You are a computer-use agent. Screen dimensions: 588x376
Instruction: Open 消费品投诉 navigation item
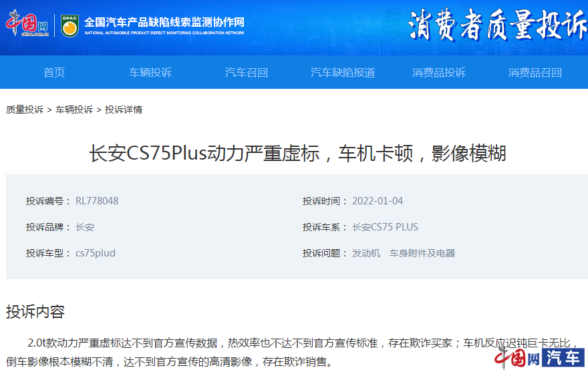coord(439,72)
